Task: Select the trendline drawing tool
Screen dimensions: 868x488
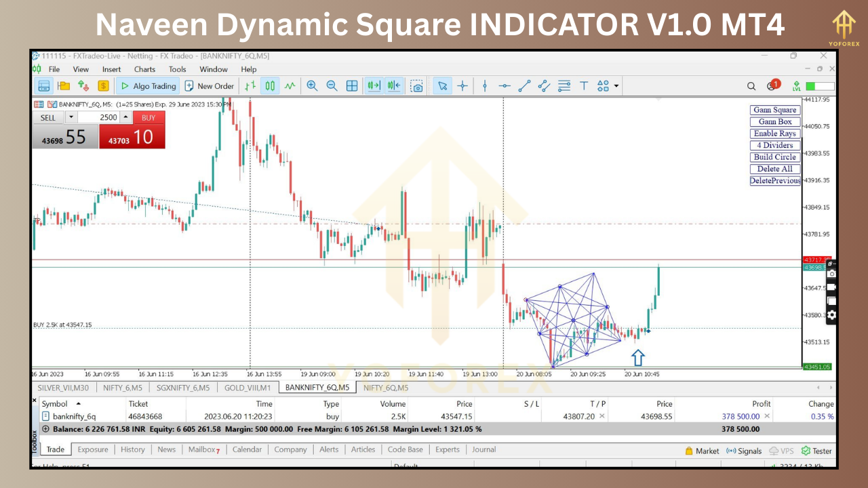Action: click(x=524, y=86)
